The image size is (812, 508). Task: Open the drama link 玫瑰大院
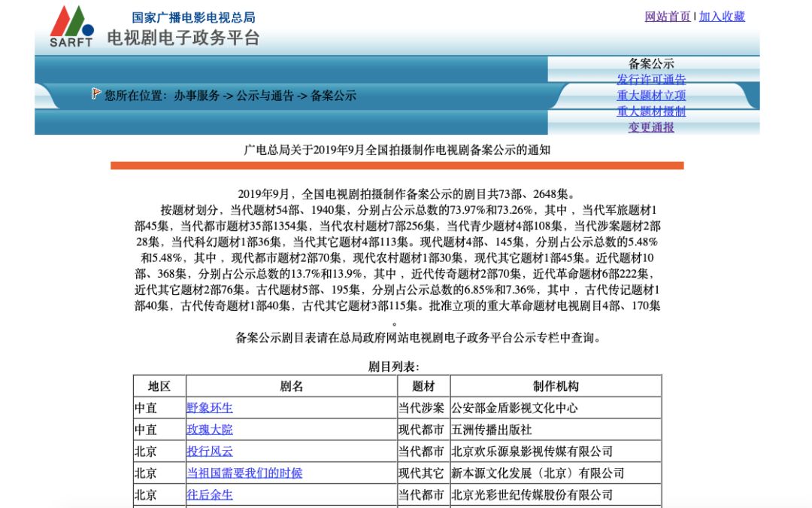[x=210, y=430]
